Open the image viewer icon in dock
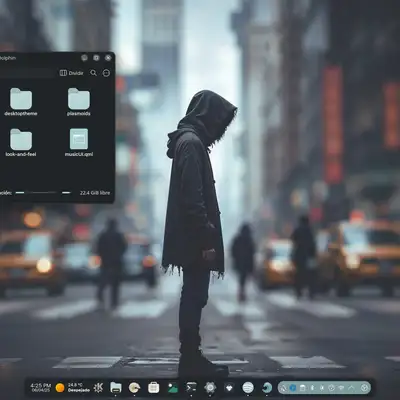This screenshot has height=400, width=400. point(172,387)
